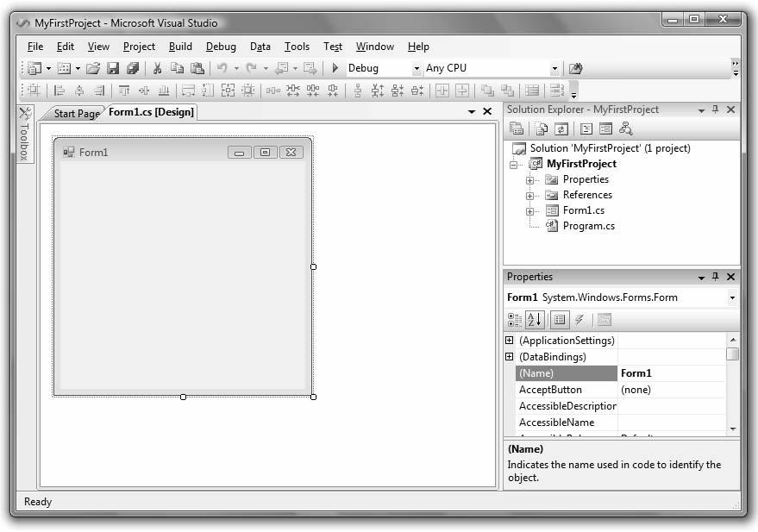This screenshot has height=532, width=758.
Task: Click the Make Same Size layout icon
Action: [228, 90]
